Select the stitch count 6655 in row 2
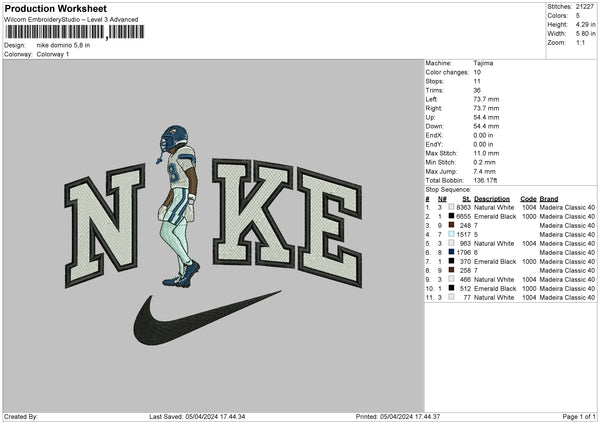 click(x=463, y=217)
